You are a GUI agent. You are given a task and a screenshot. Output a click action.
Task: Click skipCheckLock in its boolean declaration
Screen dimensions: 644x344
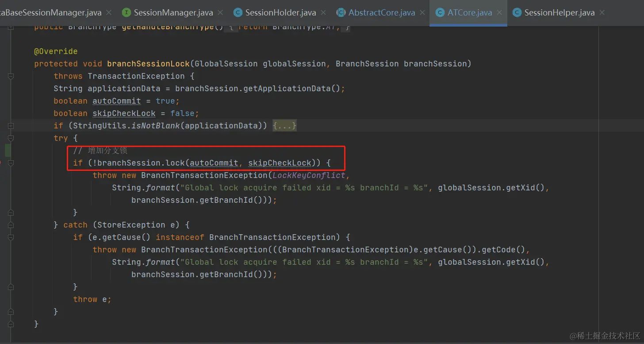click(x=124, y=113)
